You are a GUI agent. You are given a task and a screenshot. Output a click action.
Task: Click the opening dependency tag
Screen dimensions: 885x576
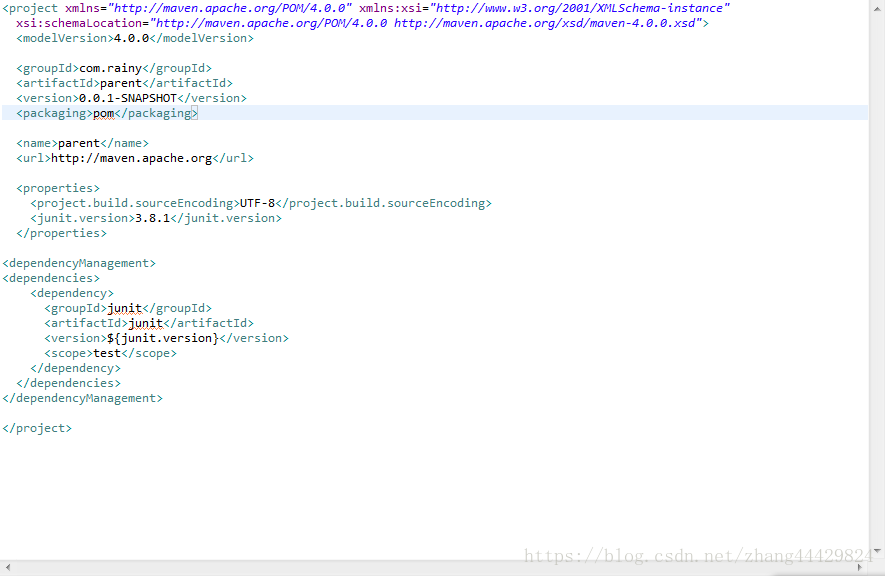[72, 293]
